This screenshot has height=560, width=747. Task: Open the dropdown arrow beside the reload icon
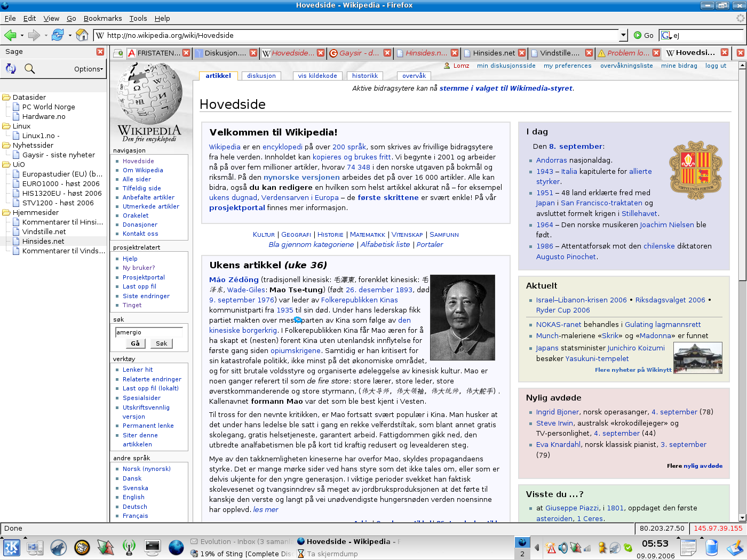click(x=70, y=36)
